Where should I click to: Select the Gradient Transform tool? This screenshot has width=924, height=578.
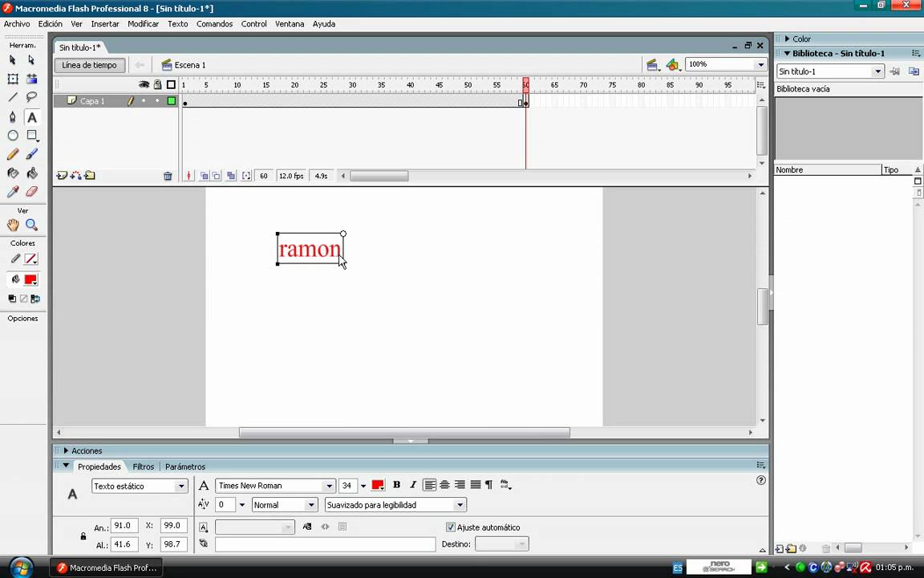(x=32, y=79)
